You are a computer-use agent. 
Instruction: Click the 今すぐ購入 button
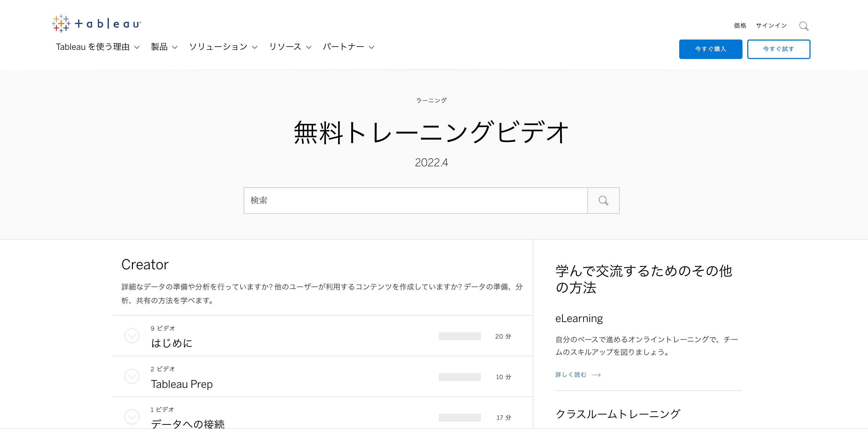coord(711,49)
